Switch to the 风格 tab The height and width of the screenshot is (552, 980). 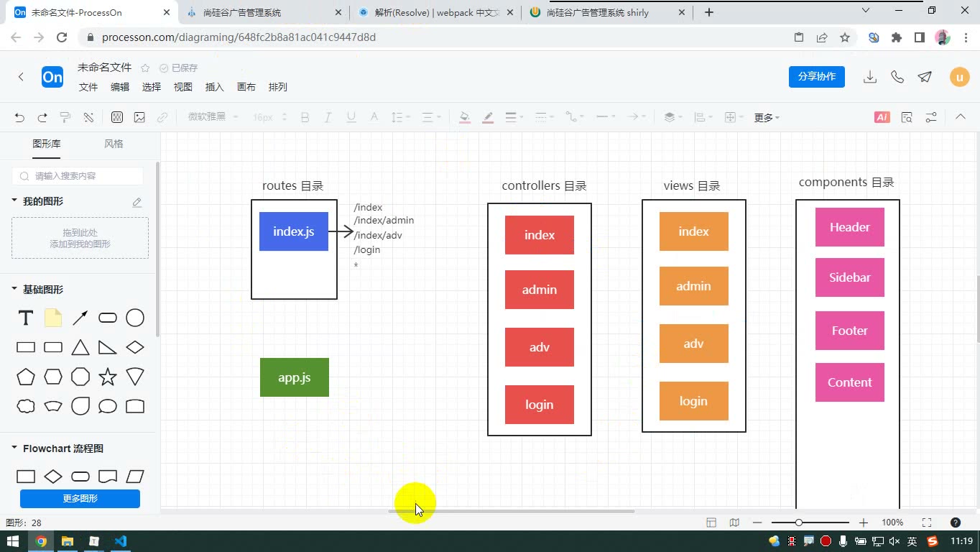point(114,144)
